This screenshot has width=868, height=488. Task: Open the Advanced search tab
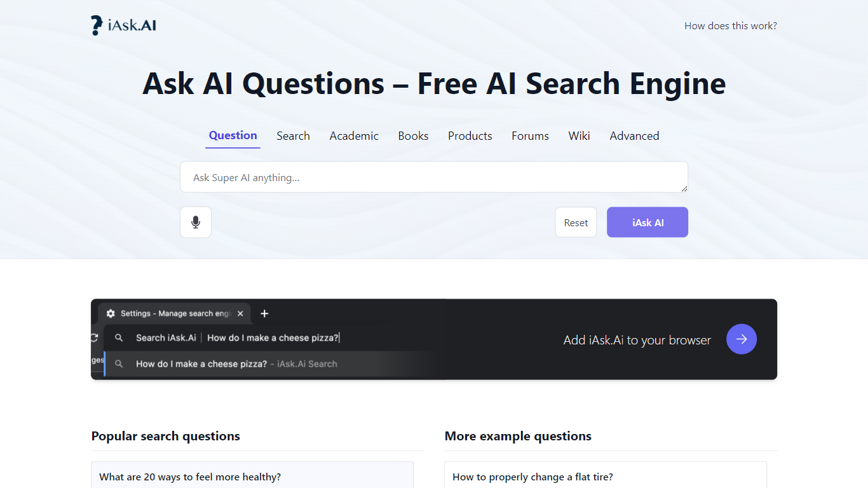(634, 136)
